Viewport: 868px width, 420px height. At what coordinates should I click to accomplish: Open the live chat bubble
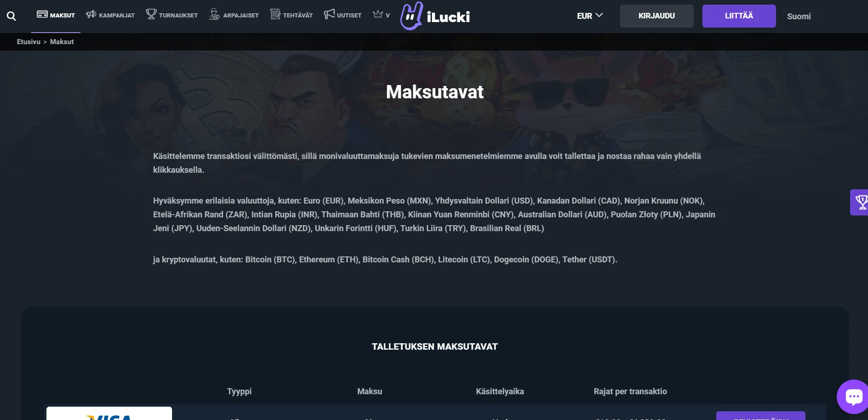coord(853,397)
